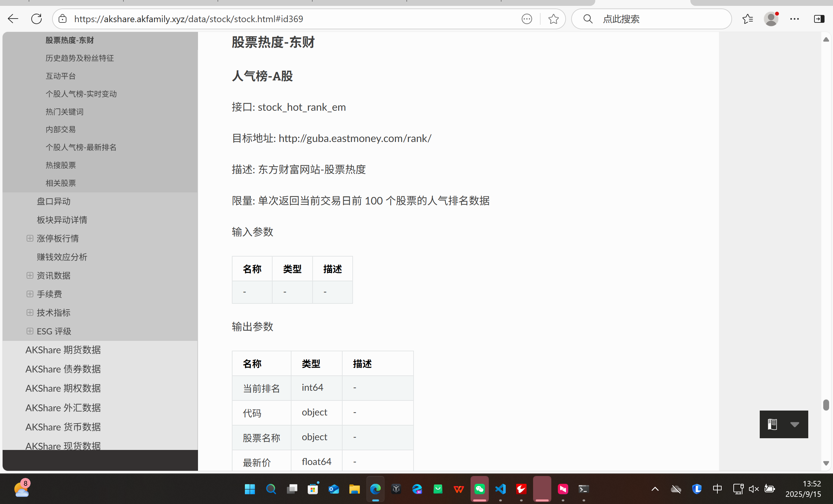This screenshot has height=504, width=833.
Task: Expand the 涨停板行情 tree node
Action: coord(30,238)
